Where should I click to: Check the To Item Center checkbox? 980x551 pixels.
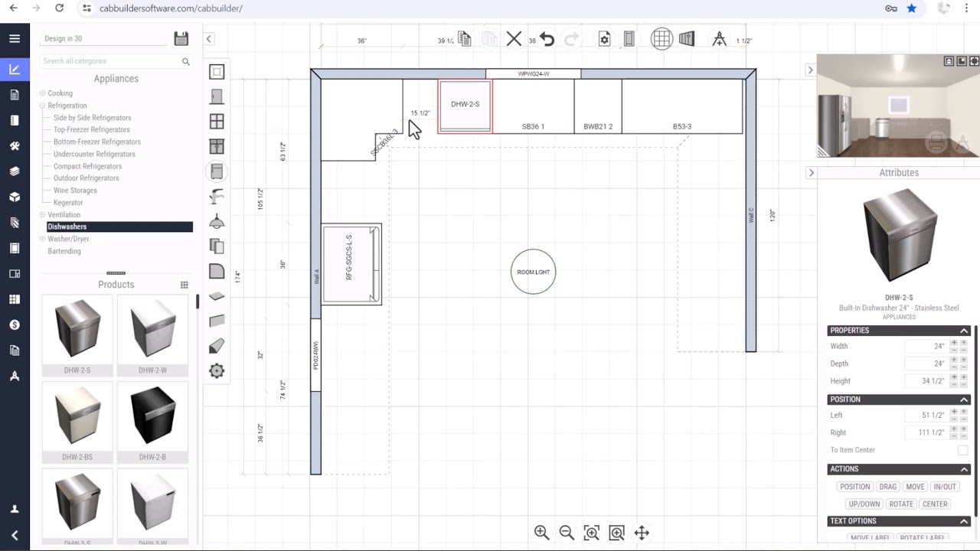(963, 450)
